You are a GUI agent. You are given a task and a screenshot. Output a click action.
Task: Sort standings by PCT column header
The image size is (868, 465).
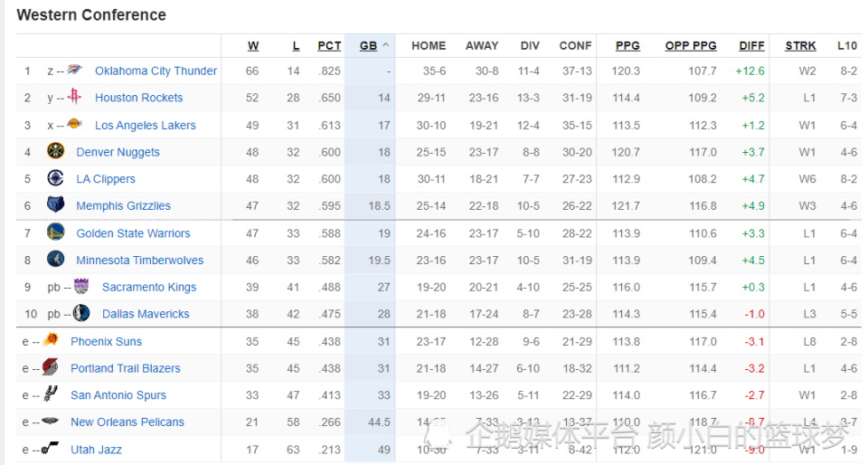pyautogui.click(x=329, y=46)
